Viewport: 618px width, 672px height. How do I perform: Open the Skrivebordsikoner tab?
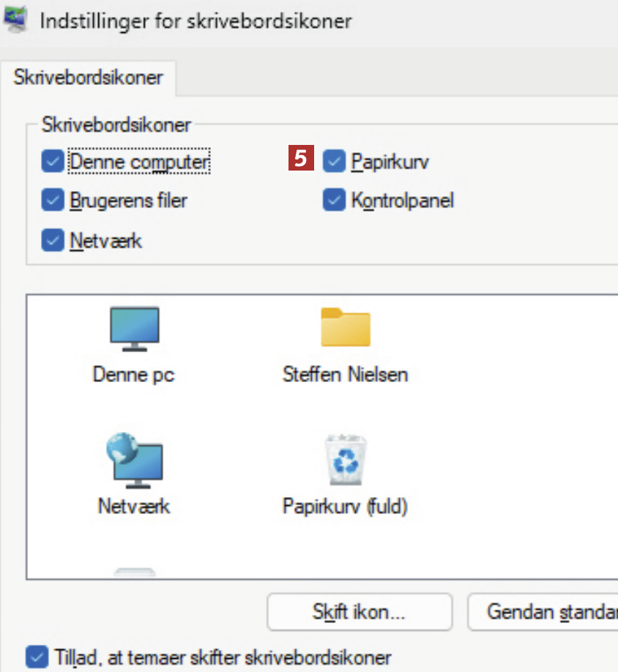pos(89,78)
